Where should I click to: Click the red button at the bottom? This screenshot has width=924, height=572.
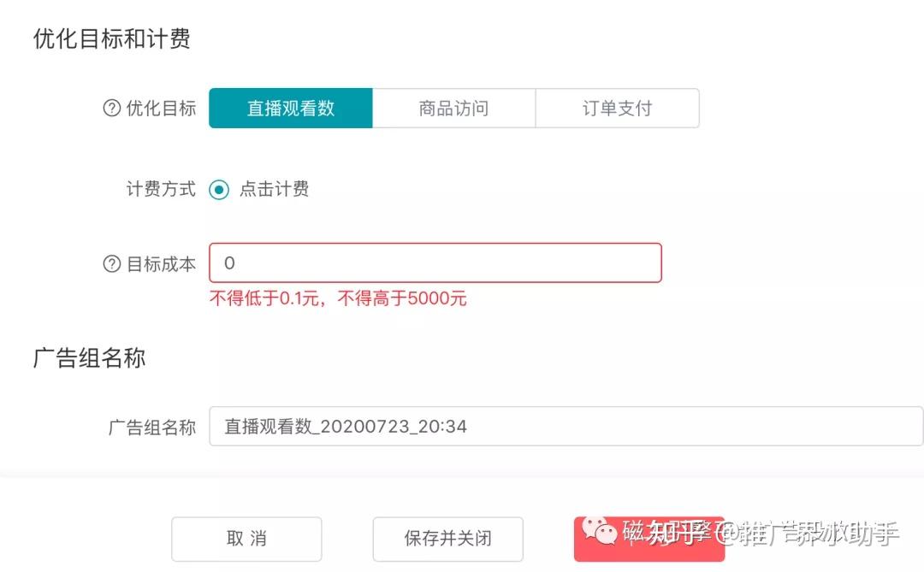coord(649,540)
